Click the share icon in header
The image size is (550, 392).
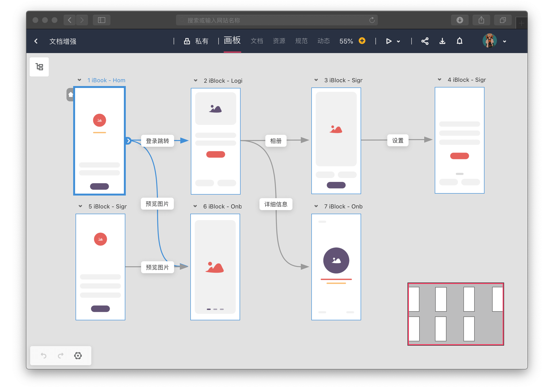pyautogui.click(x=425, y=41)
